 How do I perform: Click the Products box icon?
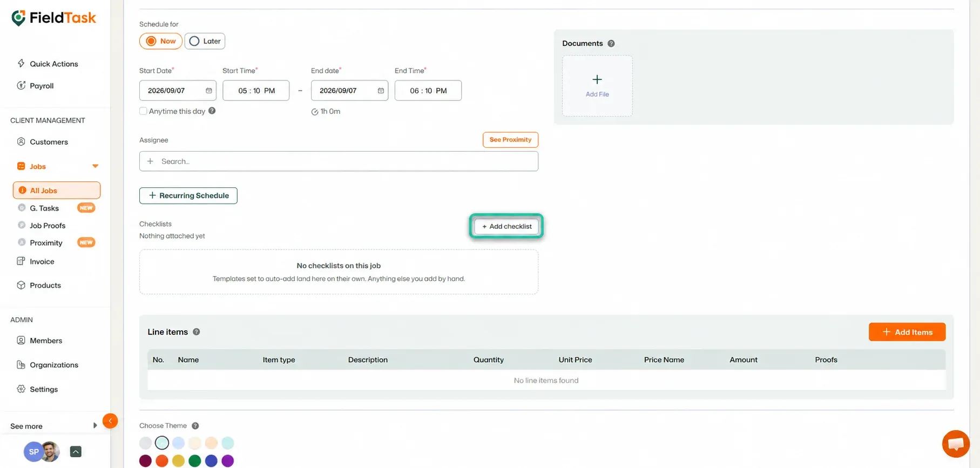coord(21,285)
